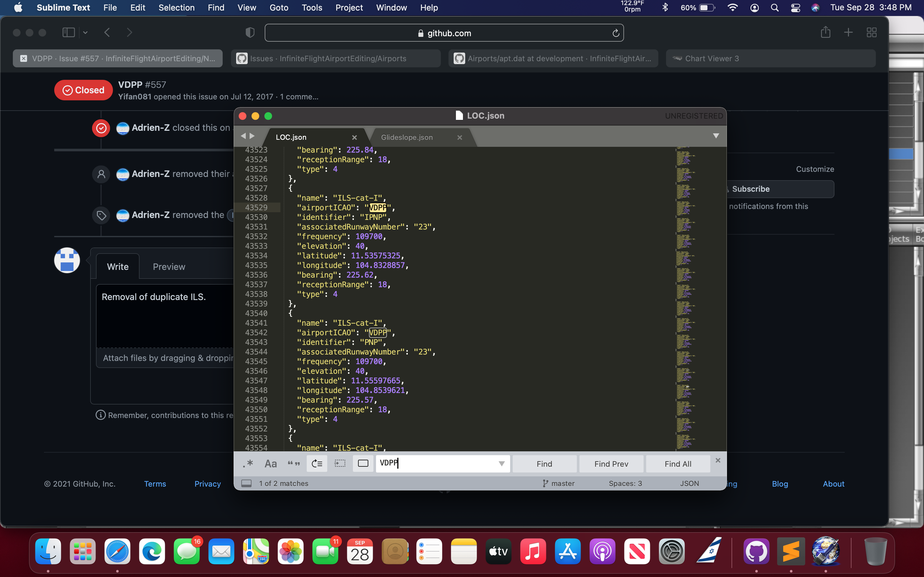Open the JSON syntax selector
This screenshot has width=924, height=577.
[689, 483]
